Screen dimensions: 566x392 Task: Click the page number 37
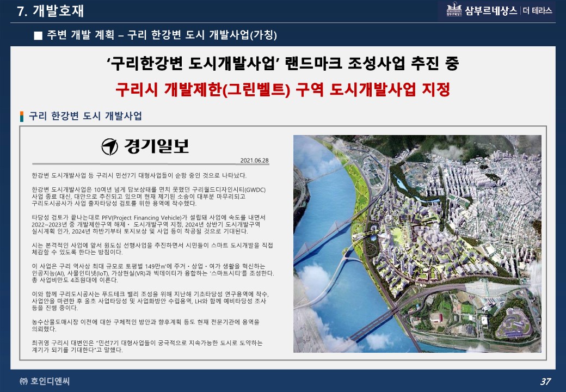tap(546, 380)
